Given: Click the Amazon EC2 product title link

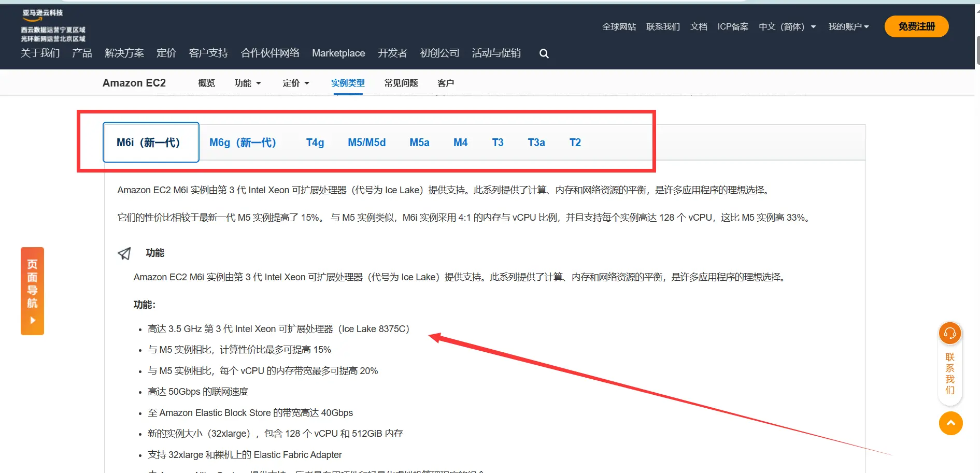Looking at the screenshot, I should (x=134, y=83).
